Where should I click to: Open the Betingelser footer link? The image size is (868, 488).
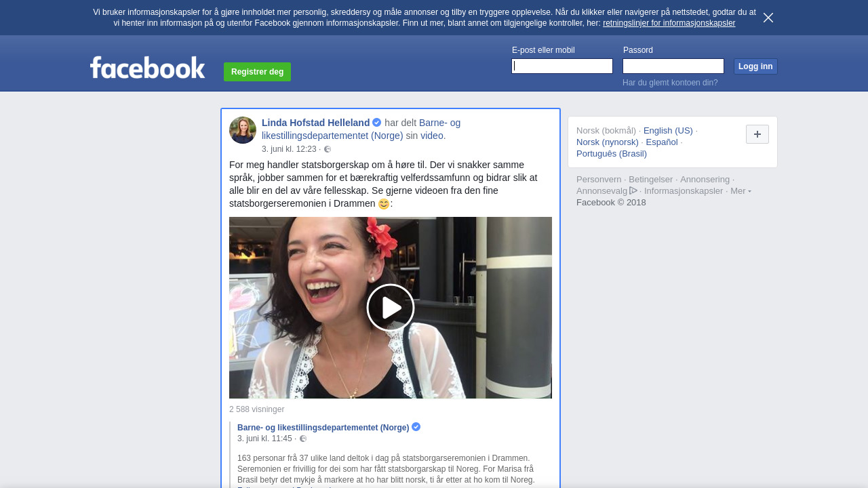pyautogui.click(x=651, y=180)
